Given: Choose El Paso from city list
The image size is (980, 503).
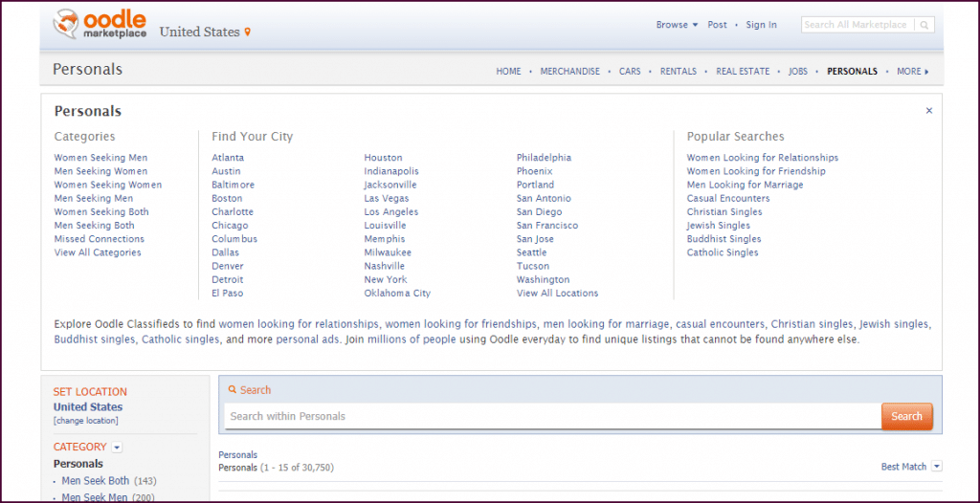Looking at the screenshot, I should point(228,293).
